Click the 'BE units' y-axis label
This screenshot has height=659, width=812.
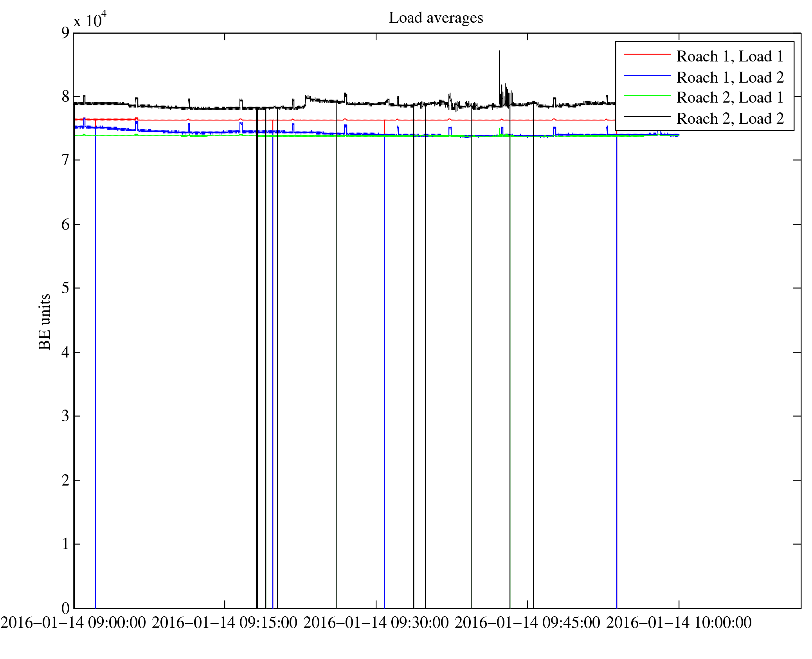45,321
